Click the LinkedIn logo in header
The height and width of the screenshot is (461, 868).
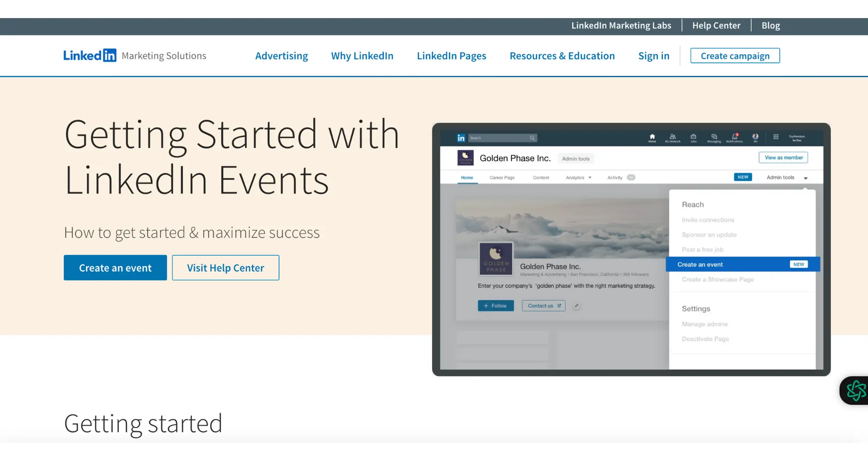pos(90,56)
